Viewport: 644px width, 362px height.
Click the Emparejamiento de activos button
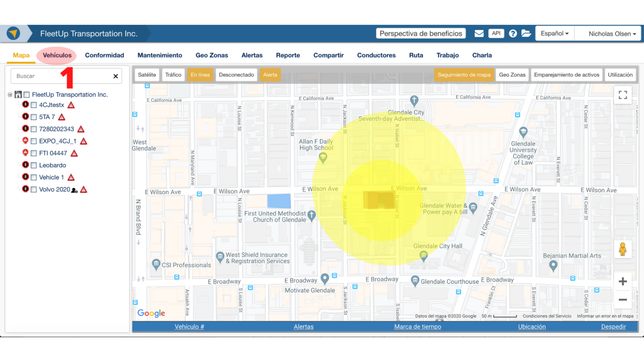(x=566, y=75)
